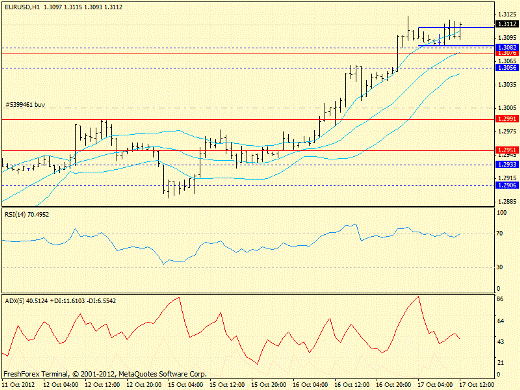520x390 pixels.
Task: Click the 1.2915 price scale value
Action: pos(507,178)
